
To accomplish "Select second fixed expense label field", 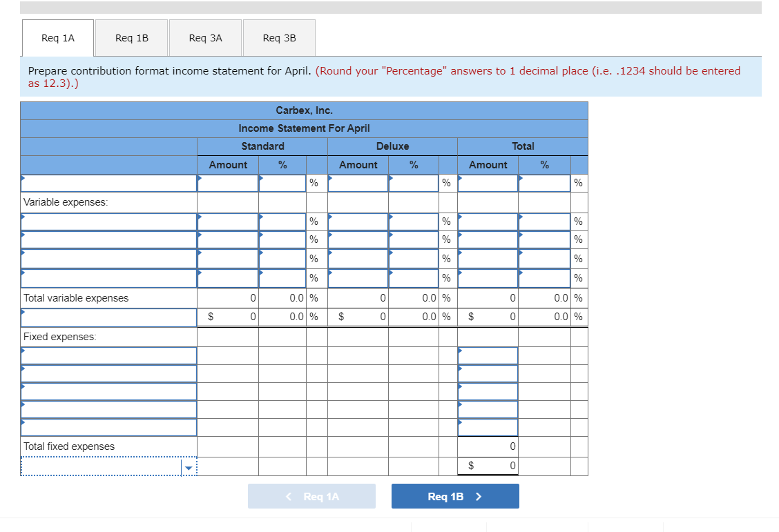I will pyautogui.click(x=109, y=374).
